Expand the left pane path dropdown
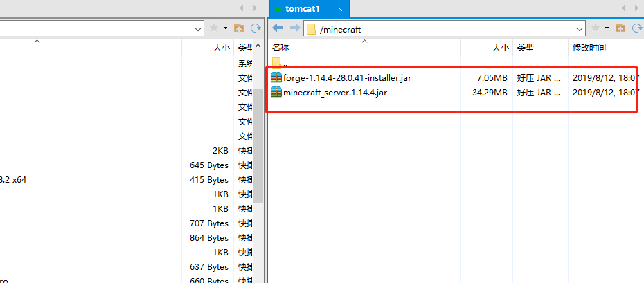644x283 pixels. [x=198, y=29]
